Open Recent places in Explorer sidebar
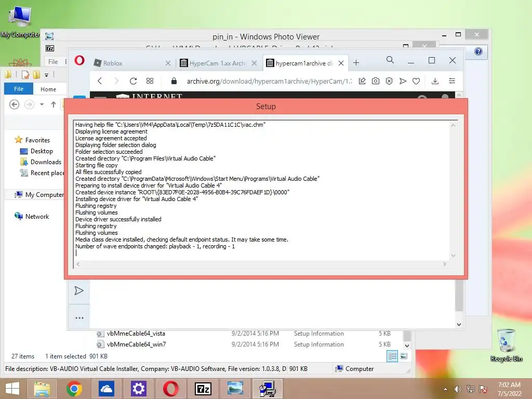Screen dimensions: 532x399 pos(42,173)
